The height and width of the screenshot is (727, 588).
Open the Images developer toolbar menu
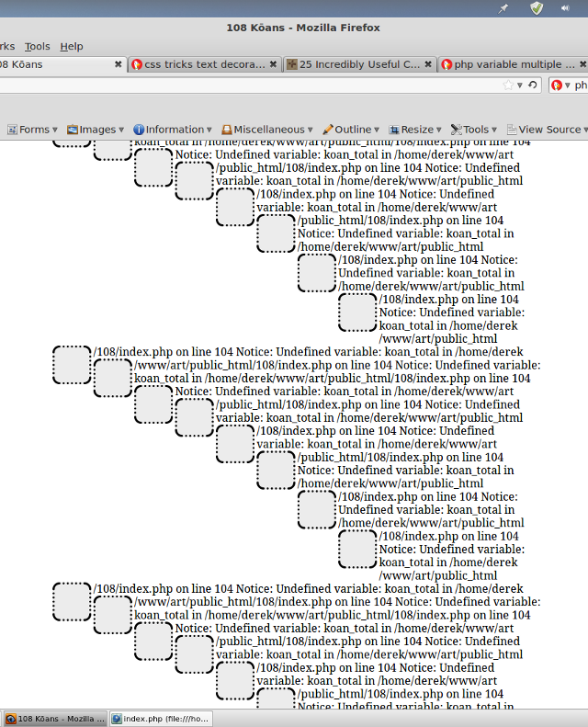pos(96,130)
